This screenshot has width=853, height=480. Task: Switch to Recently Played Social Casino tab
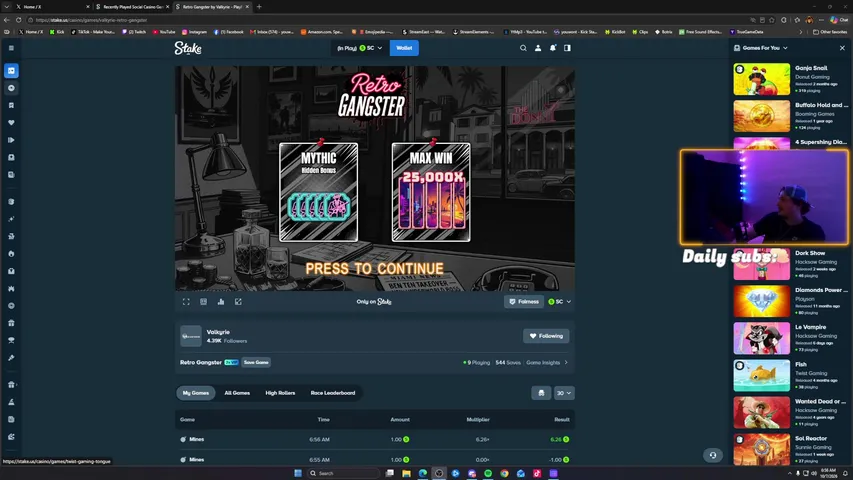(131, 7)
